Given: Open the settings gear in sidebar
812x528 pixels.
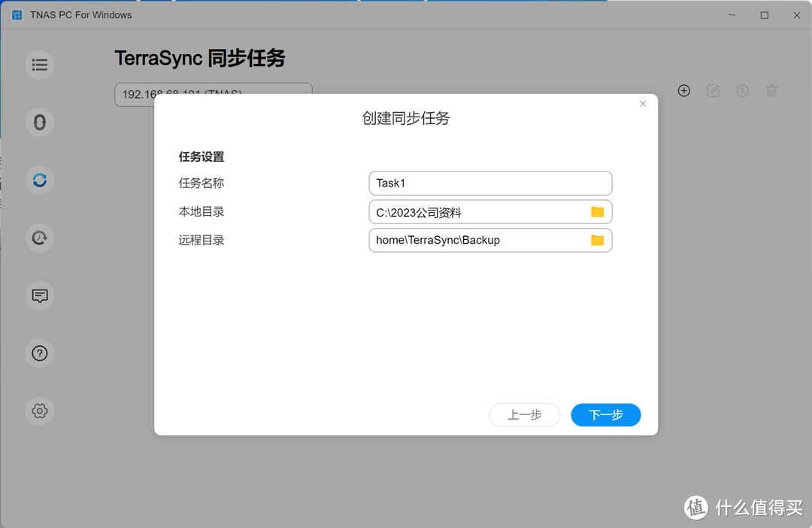Looking at the screenshot, I should (40, 411).
